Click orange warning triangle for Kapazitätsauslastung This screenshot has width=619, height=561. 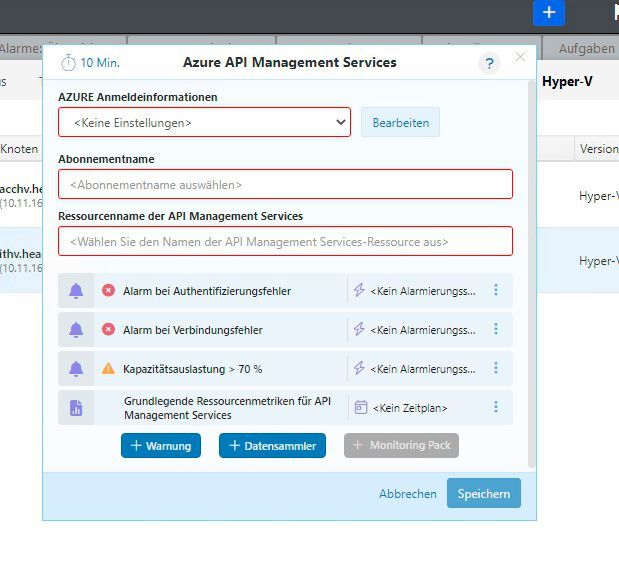point(108,369)
